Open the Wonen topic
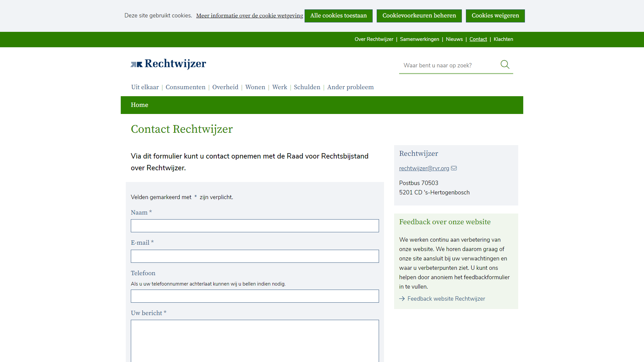The height and width of the screenshot is (362, 644). click(255, 87)
